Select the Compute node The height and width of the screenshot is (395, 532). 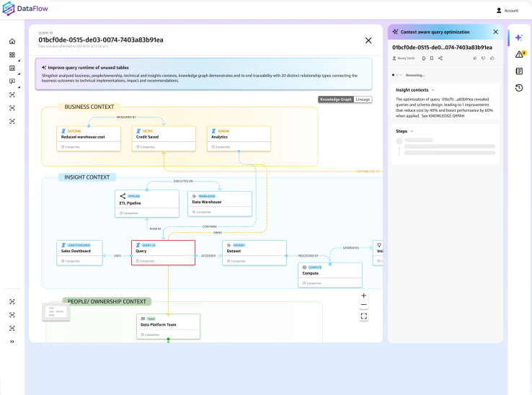330,275
